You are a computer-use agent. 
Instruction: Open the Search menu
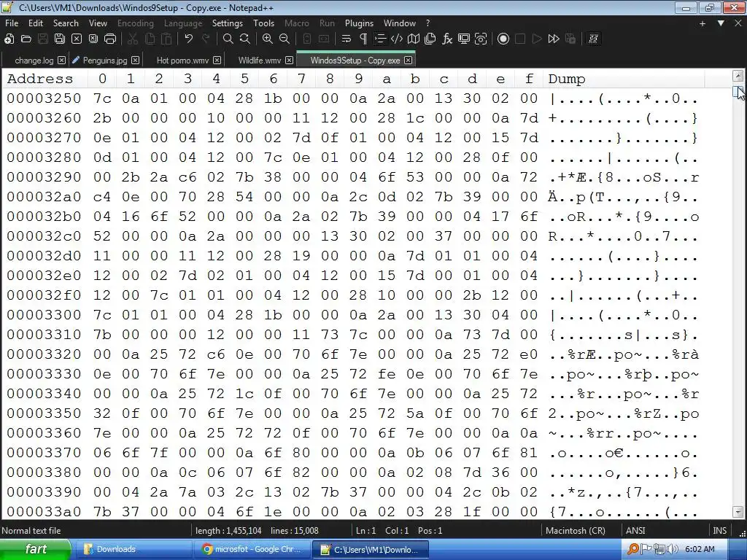click(66, 23)
